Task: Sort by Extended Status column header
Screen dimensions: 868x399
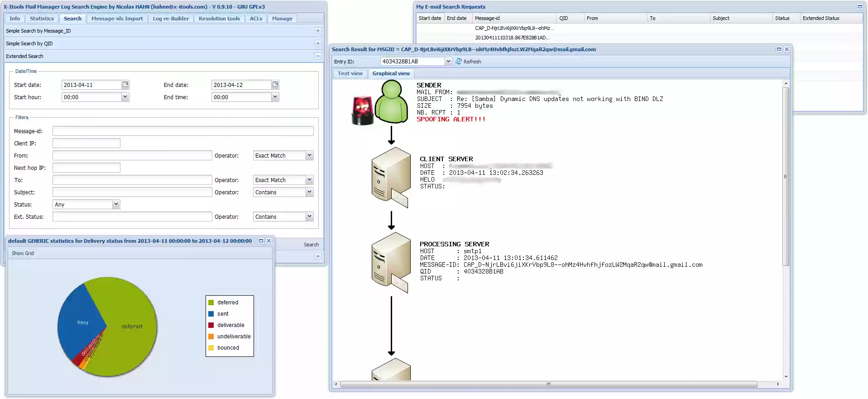Action: click(x=831, y=18)
